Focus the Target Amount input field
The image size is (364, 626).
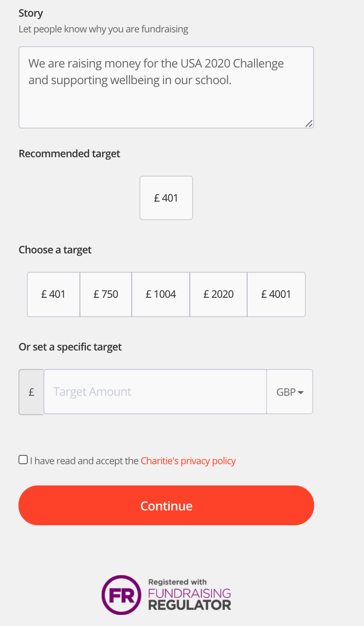click(x=155, y=392)
